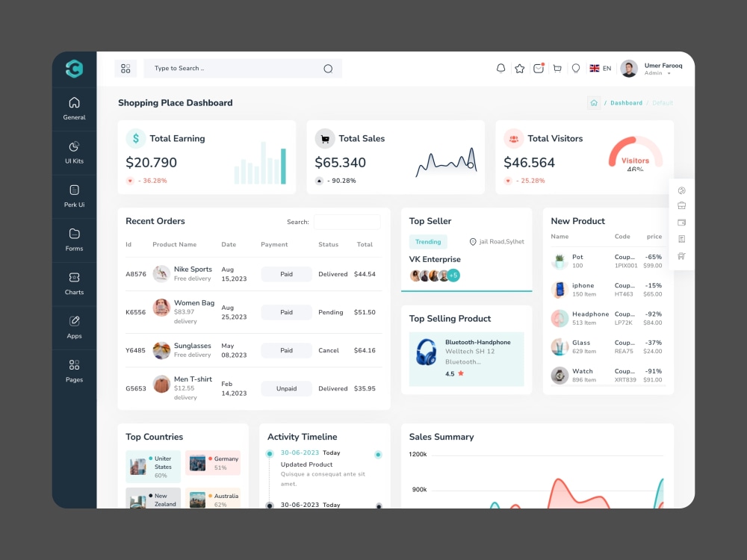Open the iphone product row icon
The width and height of the screenshot is (747, 560).
coord(560,290)
